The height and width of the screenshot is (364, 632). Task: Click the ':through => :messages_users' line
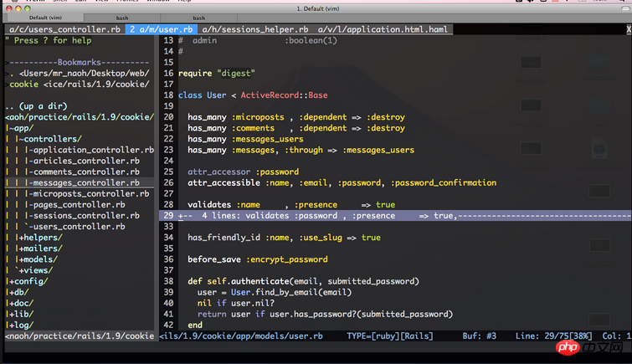point(301,150)
